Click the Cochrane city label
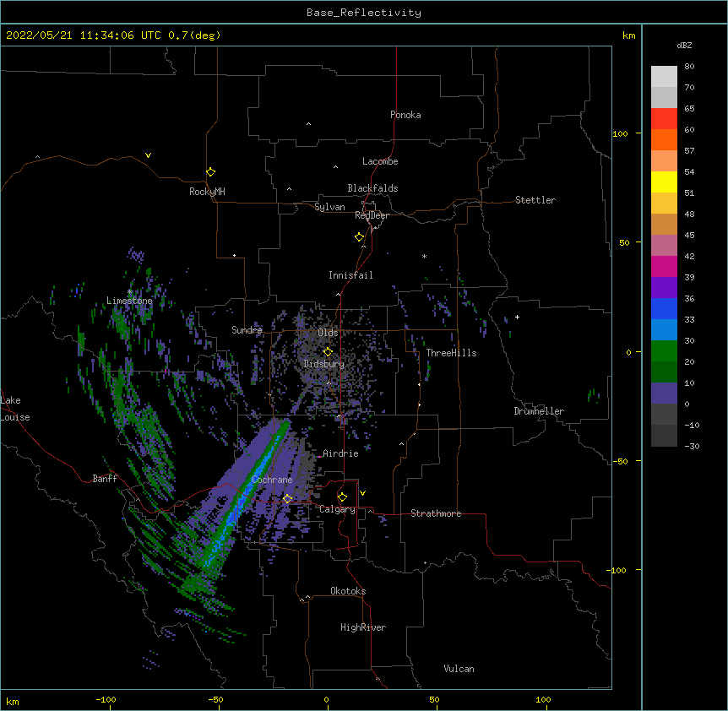Image resolution: width=728 pixels, height=711 pixels. pos(272,480)
